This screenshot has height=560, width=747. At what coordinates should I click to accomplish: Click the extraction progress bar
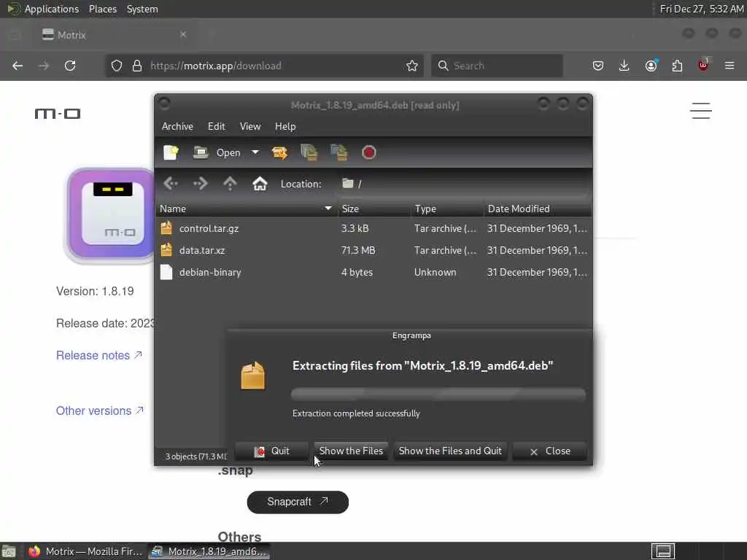[x=438, y=394]
